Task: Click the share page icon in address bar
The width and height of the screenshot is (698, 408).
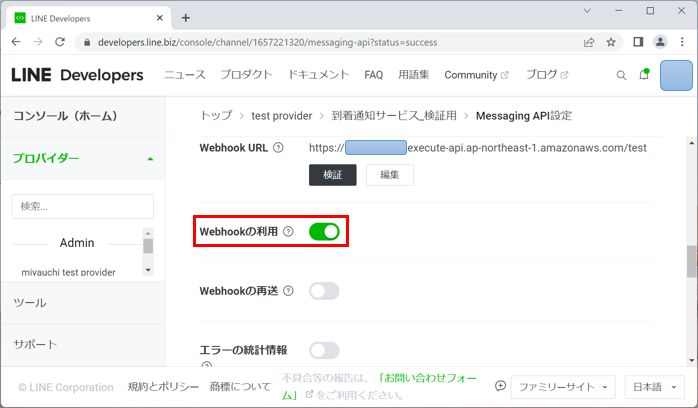Action: tap(589, 42)
